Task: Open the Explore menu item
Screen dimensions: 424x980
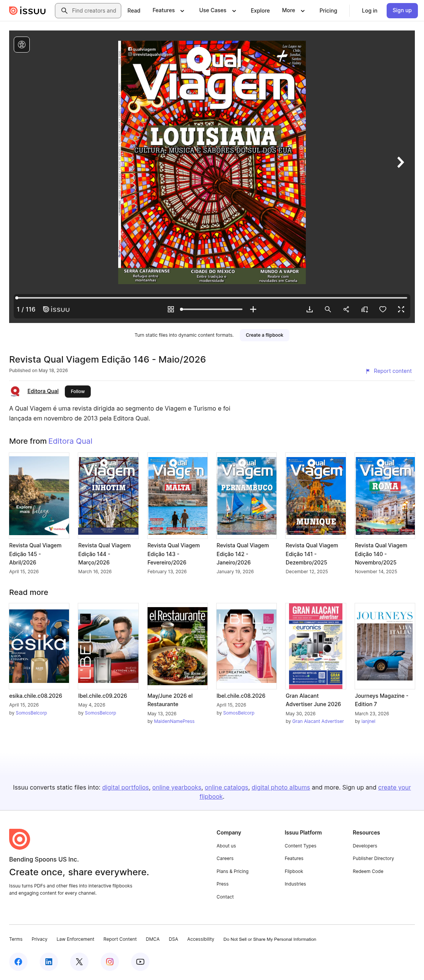Action: 260,11
